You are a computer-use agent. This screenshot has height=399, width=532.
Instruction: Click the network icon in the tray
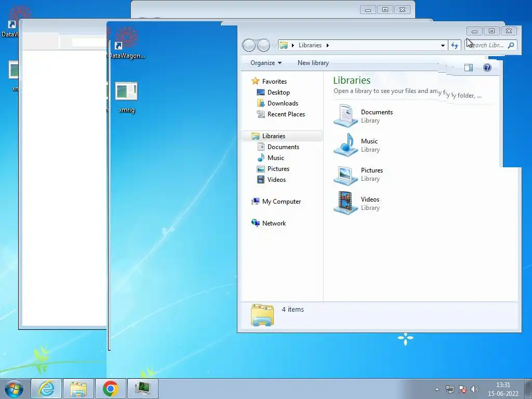coord(450,389)
